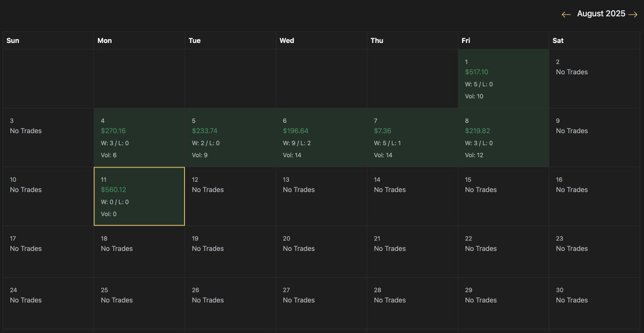Open August 23 No Trades cell

[595, 252]
